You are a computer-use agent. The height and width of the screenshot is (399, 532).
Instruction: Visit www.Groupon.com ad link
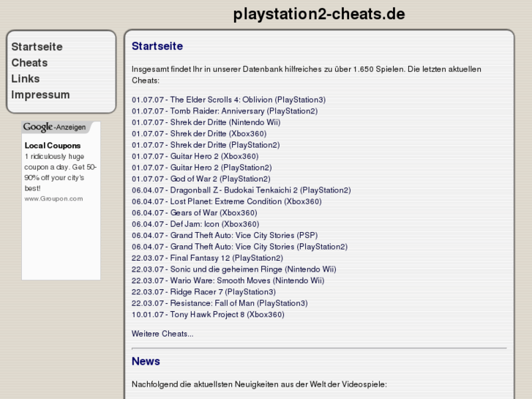tap(53, 198)
